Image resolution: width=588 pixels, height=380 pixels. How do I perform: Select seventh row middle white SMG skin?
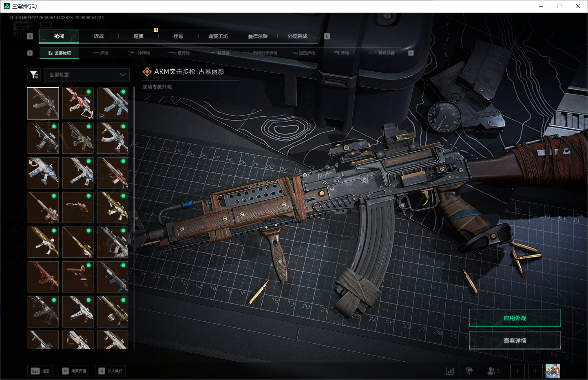[x=78, y=312]
